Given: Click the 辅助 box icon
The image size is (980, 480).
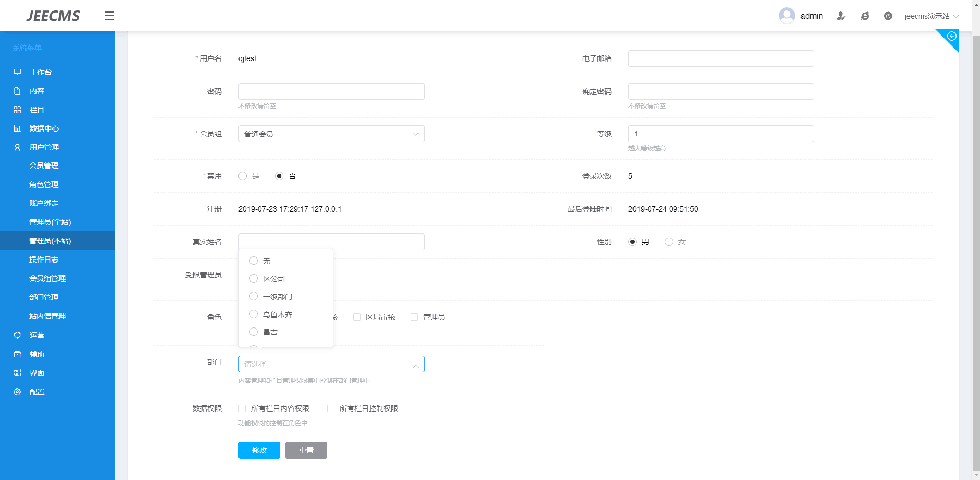Looking at the screenshot, I should point(17,354).
